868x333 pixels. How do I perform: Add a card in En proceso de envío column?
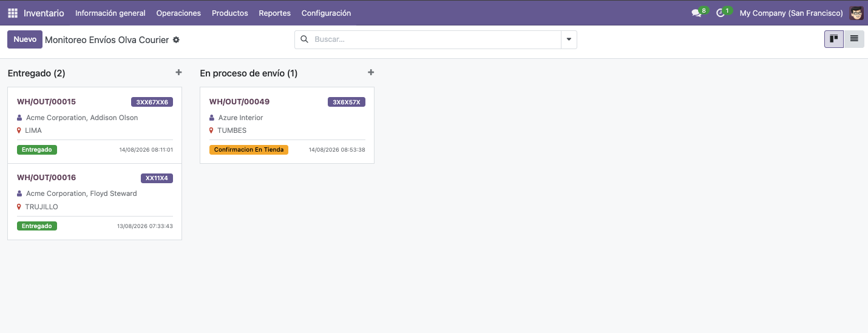click(371, 72)
